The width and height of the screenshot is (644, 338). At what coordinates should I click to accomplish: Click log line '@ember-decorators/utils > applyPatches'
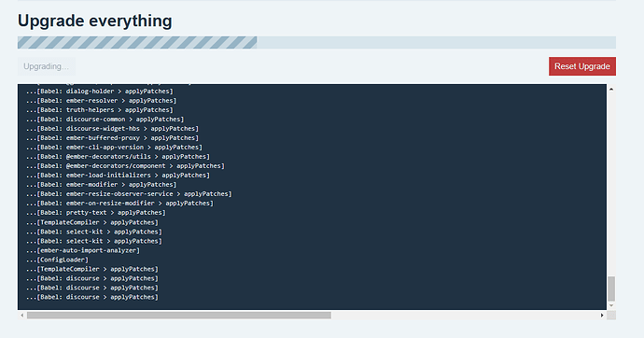click(118, 157)
